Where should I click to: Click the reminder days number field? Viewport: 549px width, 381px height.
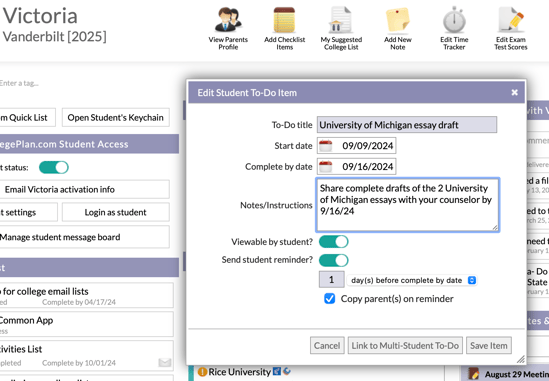331,280
